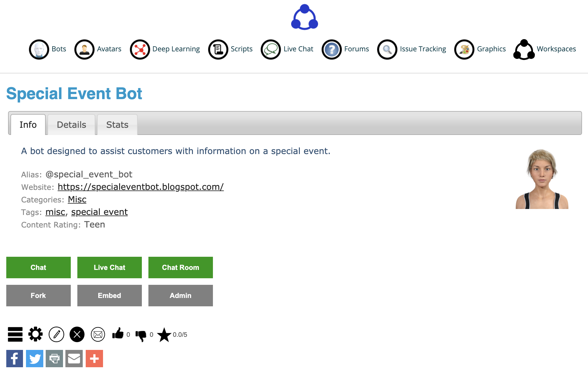
Task: Open Graphics menu label
Action: click(491, 49)
